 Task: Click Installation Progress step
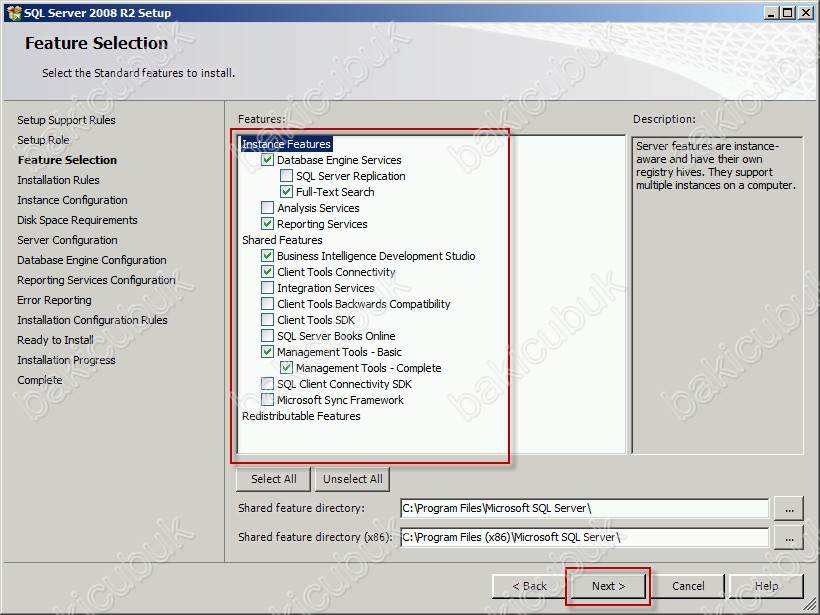coord(66,360)
